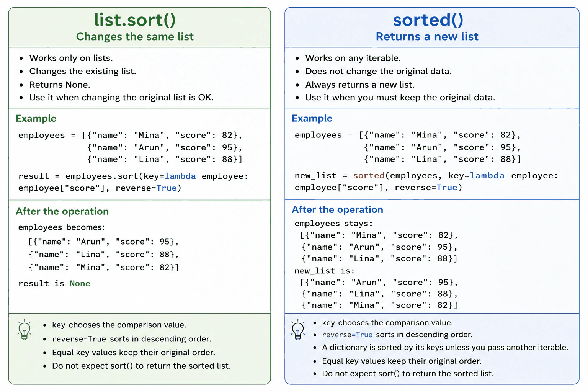Screen dimensions: 588x392
Task: Click the dictionary is sorted by keys tip
Action: point(445,347)
